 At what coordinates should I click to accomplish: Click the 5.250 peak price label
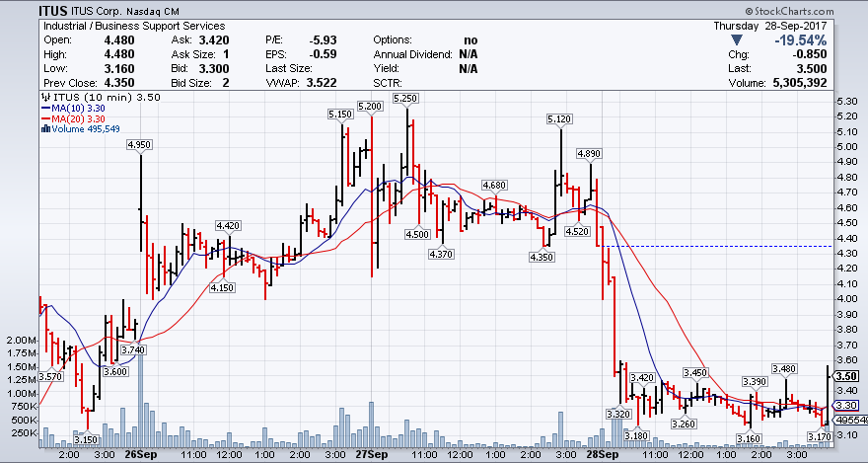point(405,98)
